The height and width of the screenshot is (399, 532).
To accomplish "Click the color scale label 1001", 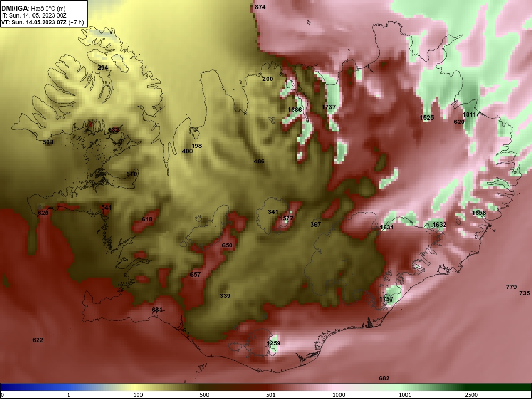I will click(405, 395).
